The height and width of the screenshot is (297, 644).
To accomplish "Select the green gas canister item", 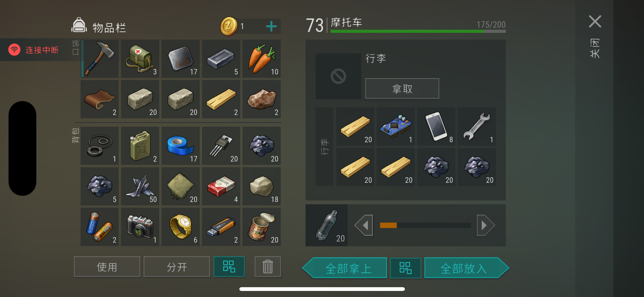I will point(140,146).
